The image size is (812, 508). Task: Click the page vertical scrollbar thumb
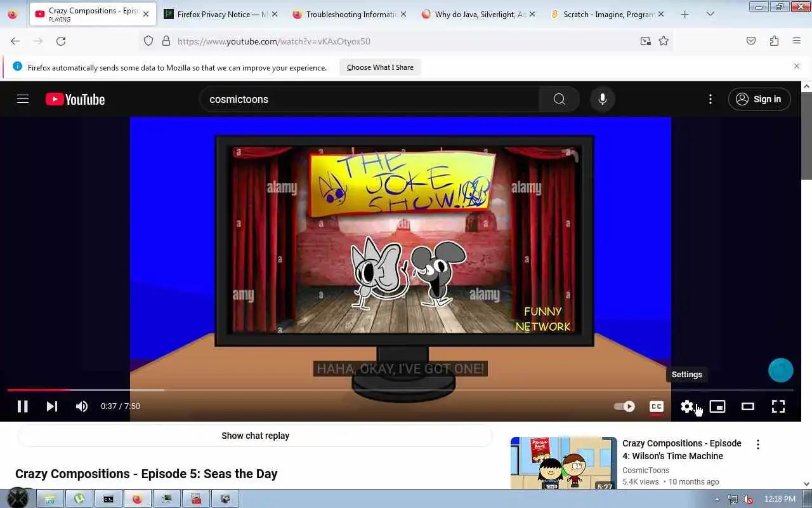pyautogui.click(x=806, y=136)
